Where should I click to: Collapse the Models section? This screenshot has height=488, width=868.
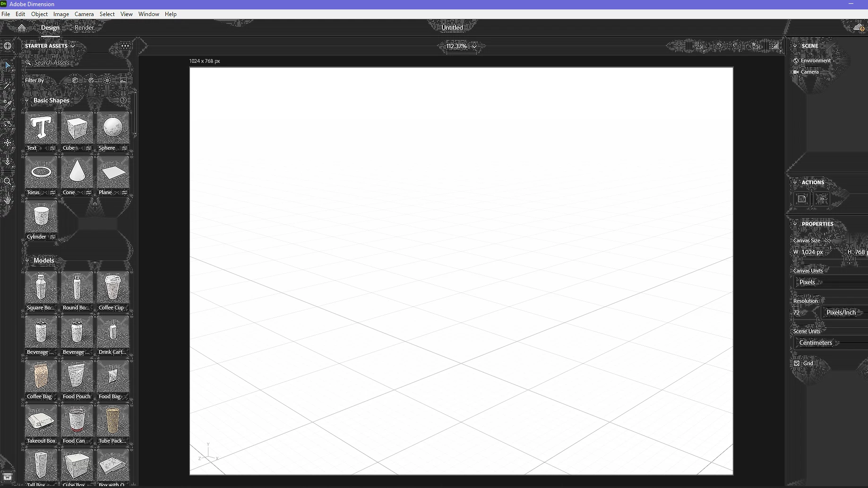[27, 260]
